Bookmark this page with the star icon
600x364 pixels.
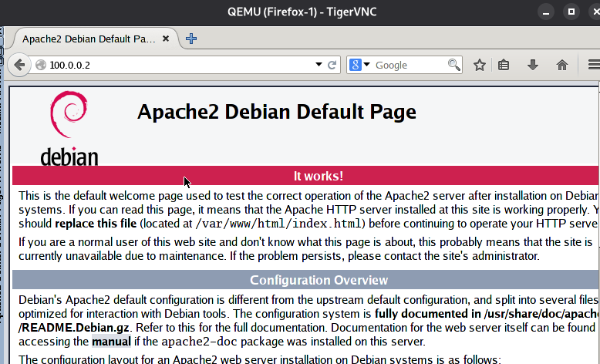click(x=480, y=65)
